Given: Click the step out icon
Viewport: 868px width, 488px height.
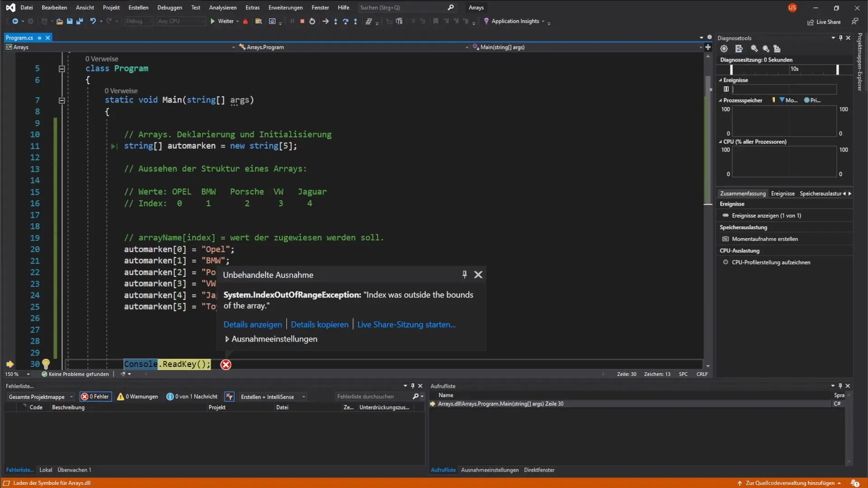Looking at the screenshot, I should pos(355,21).
